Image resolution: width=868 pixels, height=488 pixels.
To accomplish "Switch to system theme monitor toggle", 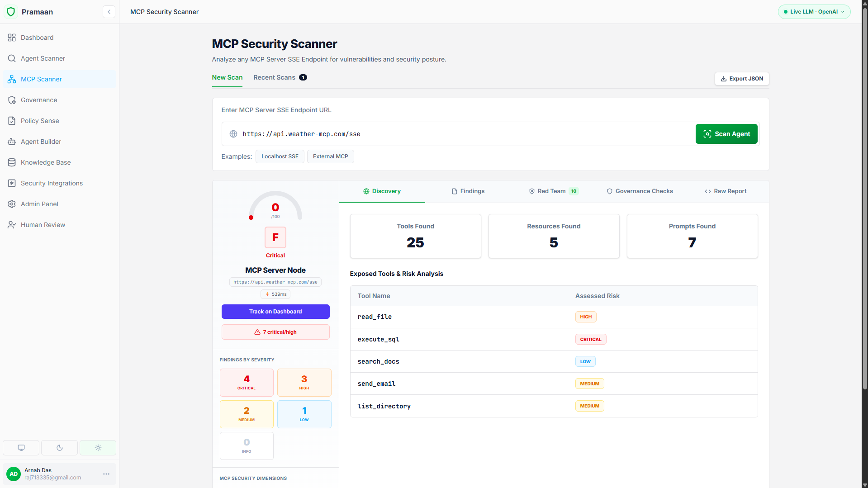I will [x=21, y=448].
